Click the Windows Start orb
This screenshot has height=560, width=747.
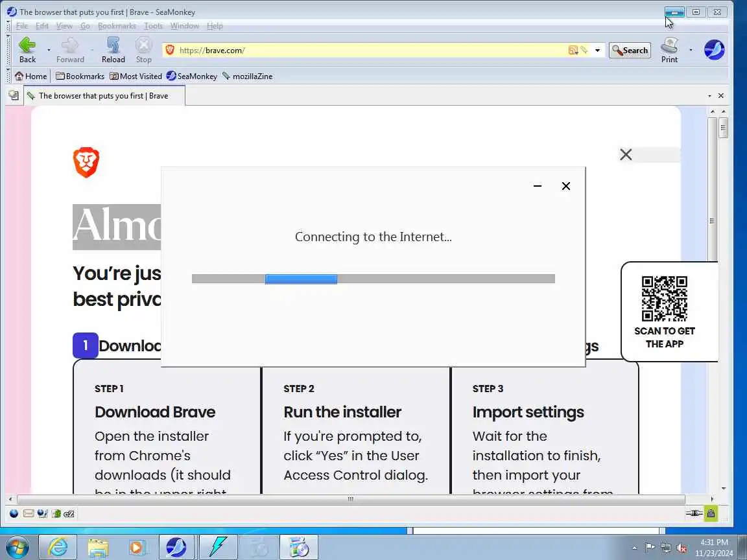coord(17,547)
